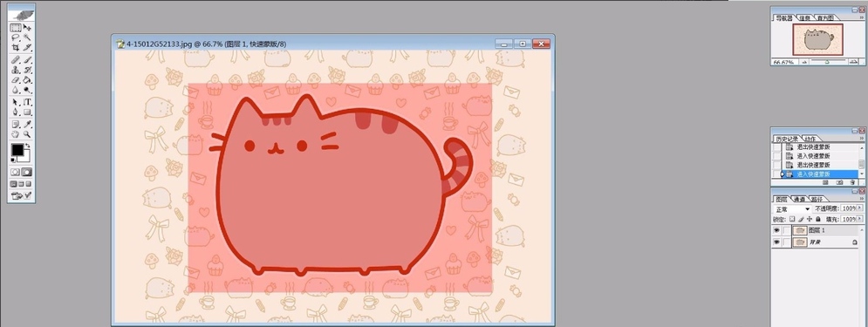Delete the current history state via trash icon

coord(852,182)
